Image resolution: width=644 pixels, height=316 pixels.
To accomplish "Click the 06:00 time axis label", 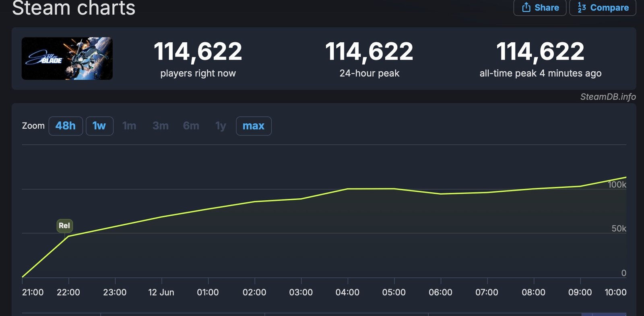I will tap(441, 292).
